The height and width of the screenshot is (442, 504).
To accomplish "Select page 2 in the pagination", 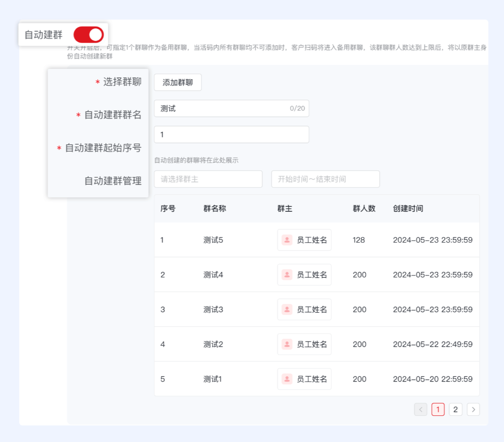I will coord(455,409).
